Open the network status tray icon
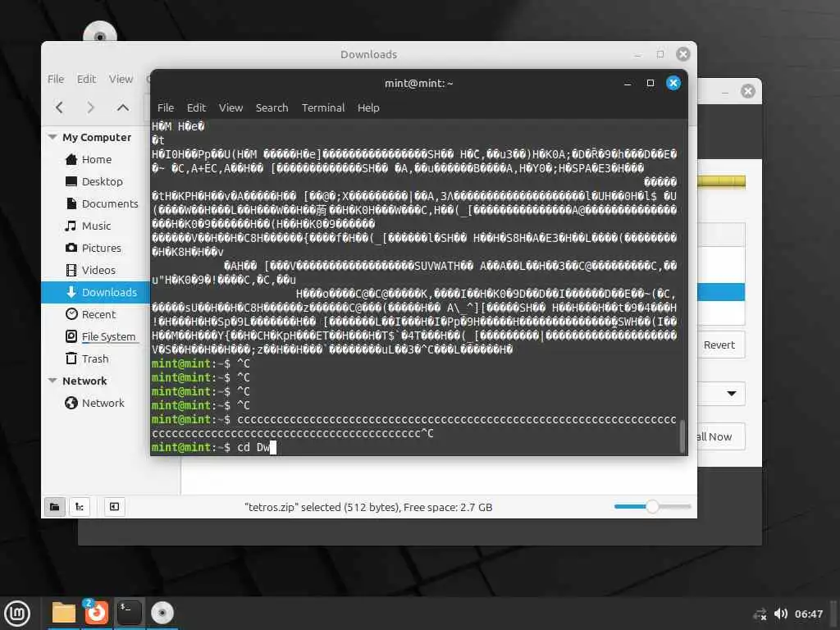The image size is (840, 630). click(x=760, y=614)
